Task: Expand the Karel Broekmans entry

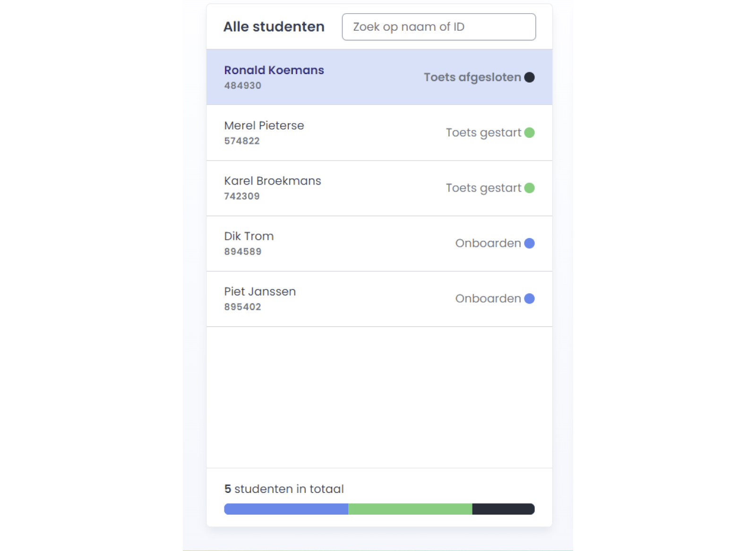Action: pyautogui.click(x=378, y=188)
